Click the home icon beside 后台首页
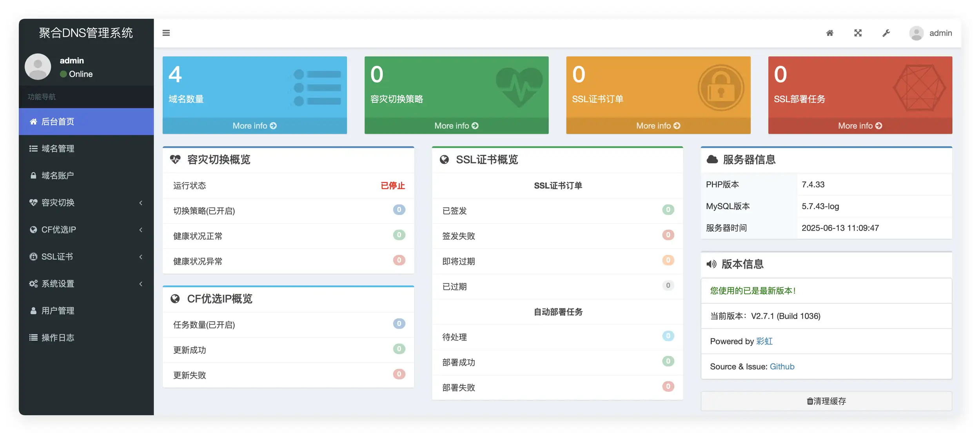 (x=33, y=122)
